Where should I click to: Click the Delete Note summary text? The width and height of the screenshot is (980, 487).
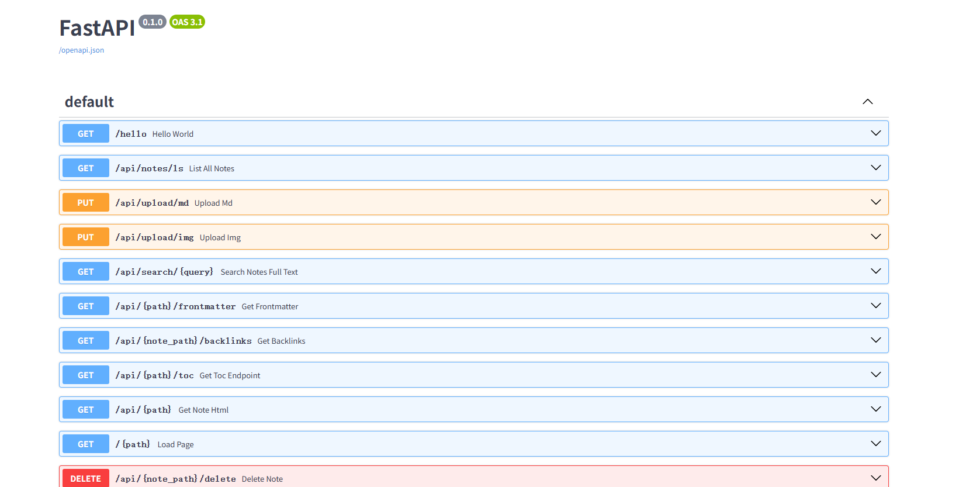coord(262,479)
